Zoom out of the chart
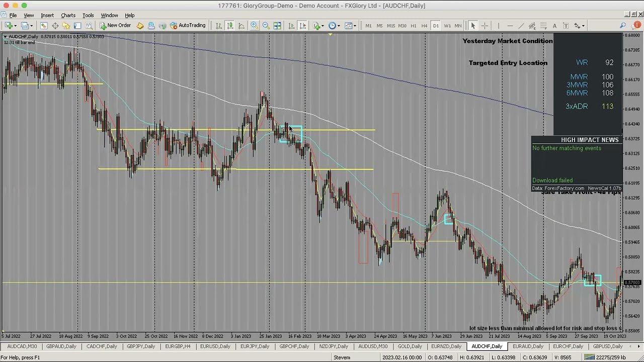 (266, 26)
